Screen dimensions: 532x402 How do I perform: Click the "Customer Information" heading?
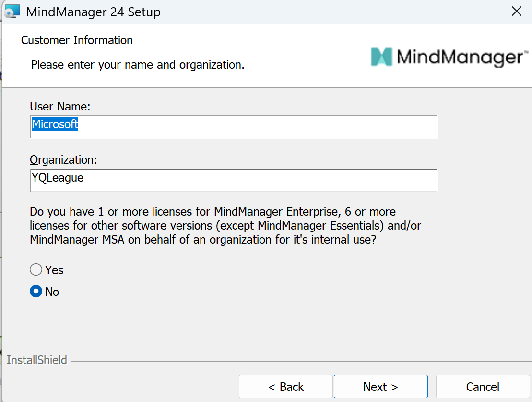(x=77, y=40)
